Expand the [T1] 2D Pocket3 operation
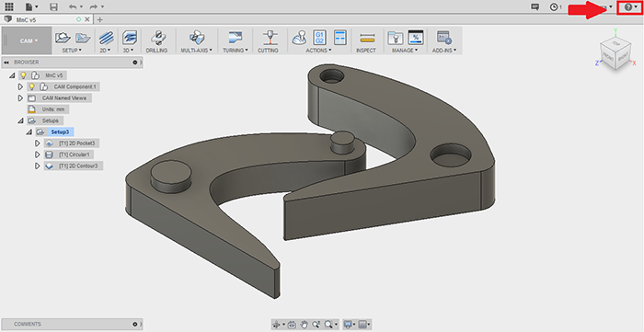The image size is (644, 332). click(38, 143)
